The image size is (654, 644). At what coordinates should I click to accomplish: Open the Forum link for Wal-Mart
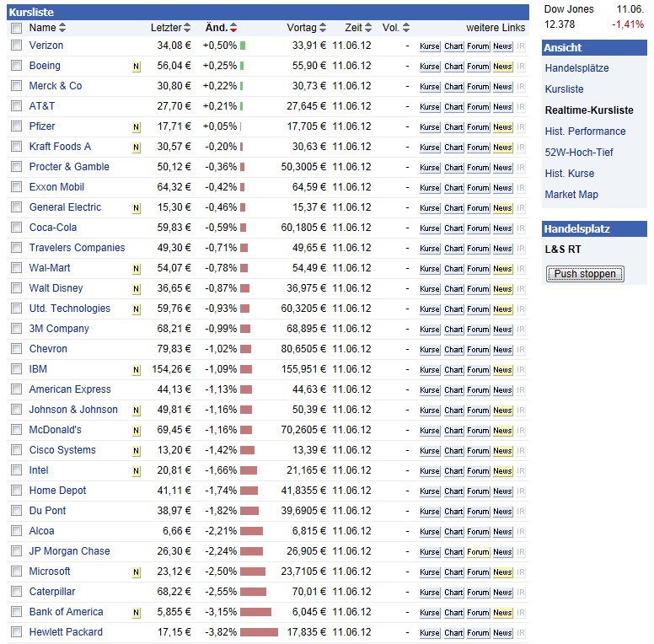478,269
